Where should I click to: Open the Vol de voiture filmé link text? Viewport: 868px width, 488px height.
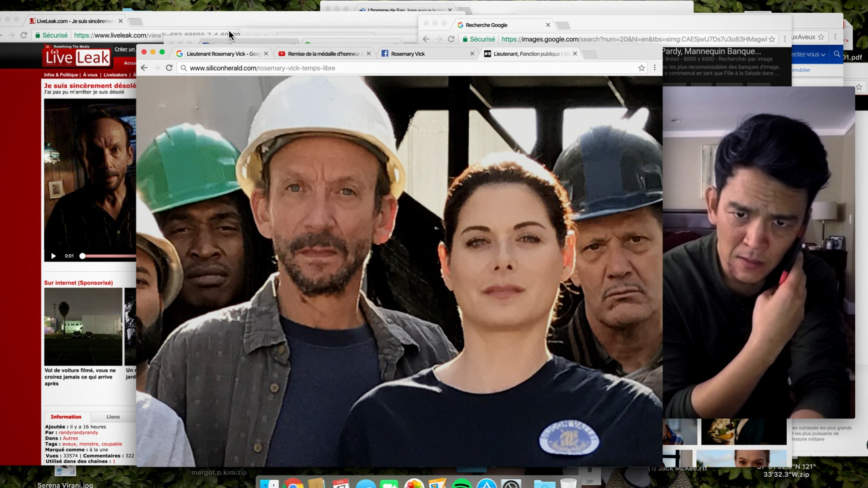80,377
